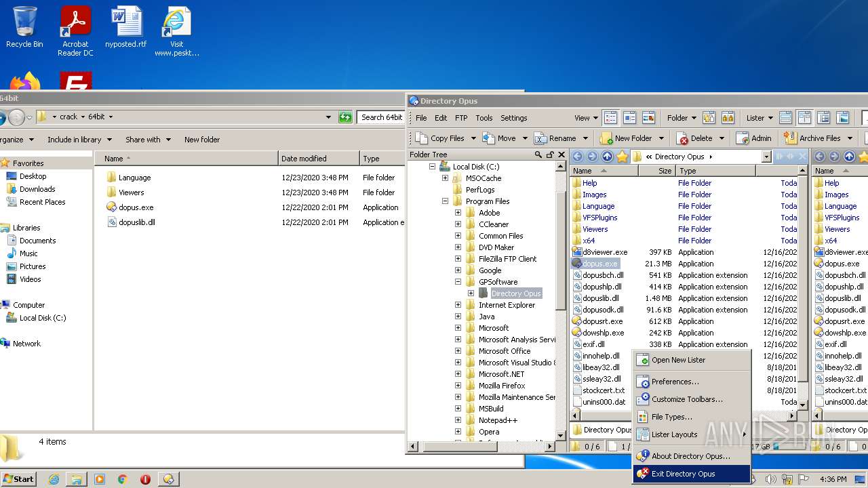Image resolution: width=868 pixels, height=488 pixels.
Task: Click the synchronize folders icon beside Folder
Action: [x=709, y=117]
